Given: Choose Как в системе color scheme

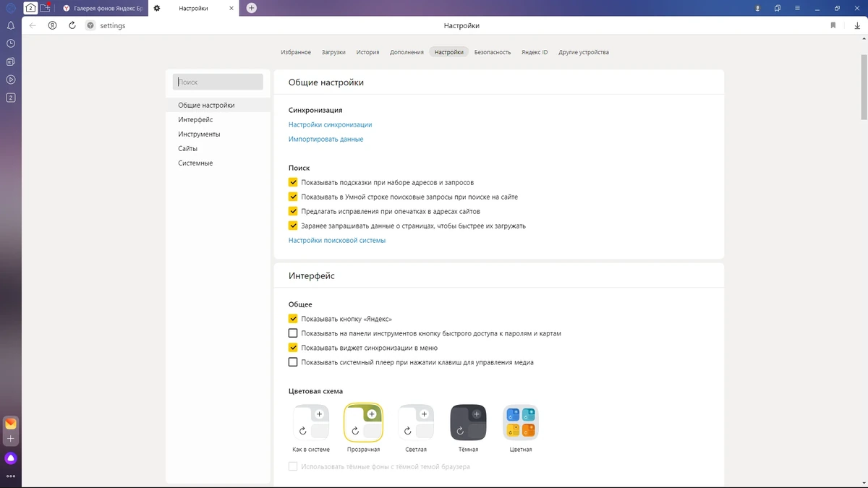Looking at the screenshot, I should (311, 422).
